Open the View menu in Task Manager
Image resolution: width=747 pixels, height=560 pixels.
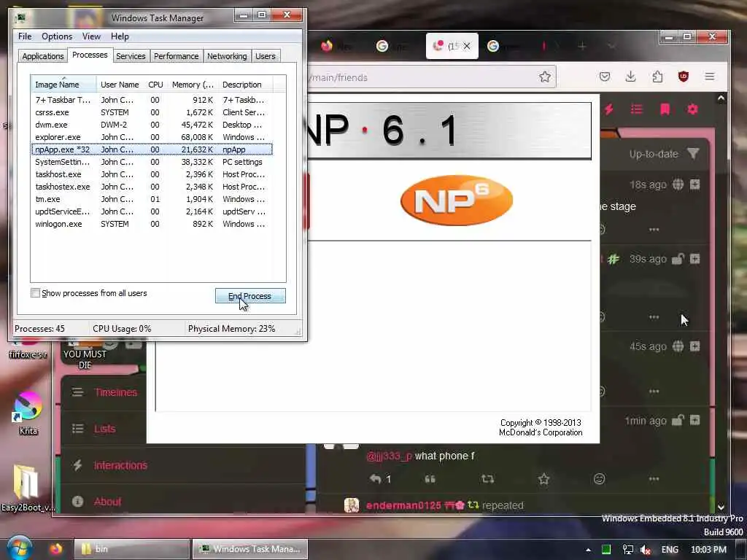(91, 36)
